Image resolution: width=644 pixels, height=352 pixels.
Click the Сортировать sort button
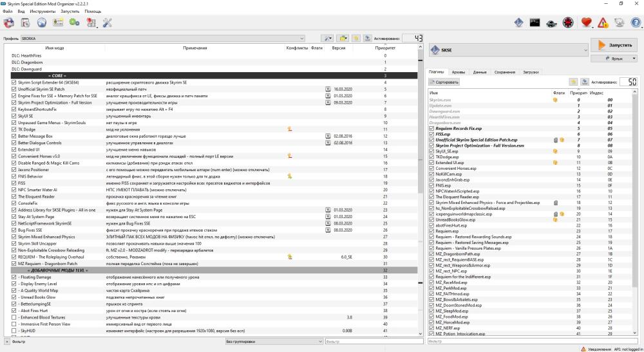click(444, 82)
